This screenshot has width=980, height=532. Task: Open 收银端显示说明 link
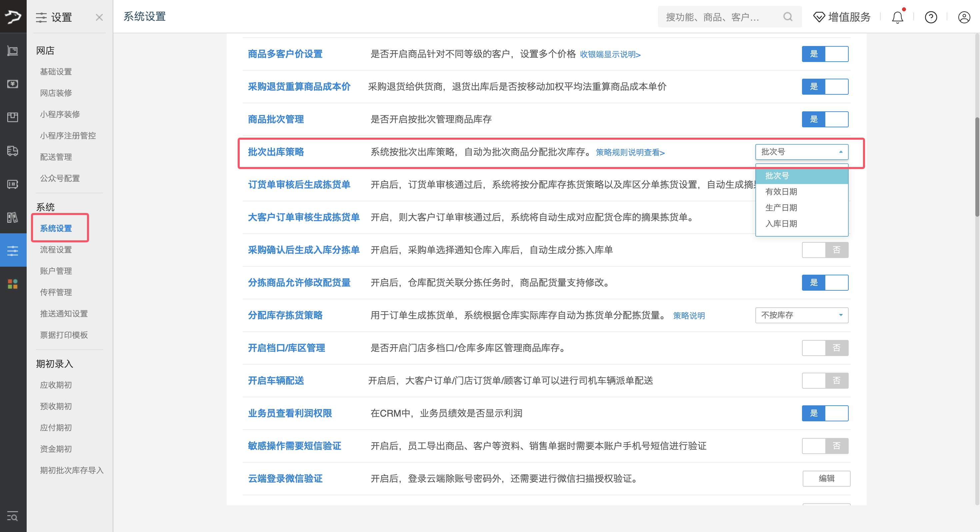pyautogui.click(x=610, y=54)
